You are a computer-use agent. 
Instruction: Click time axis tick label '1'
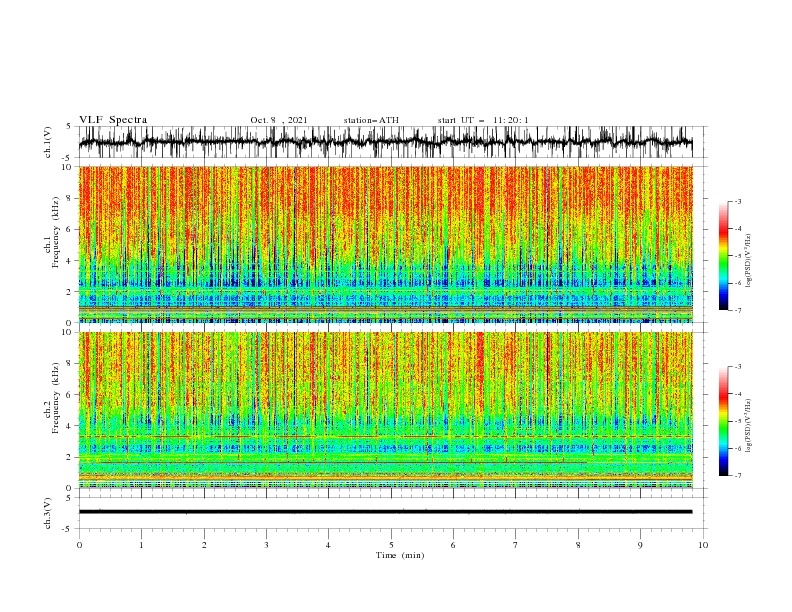[x=142, y=545]
